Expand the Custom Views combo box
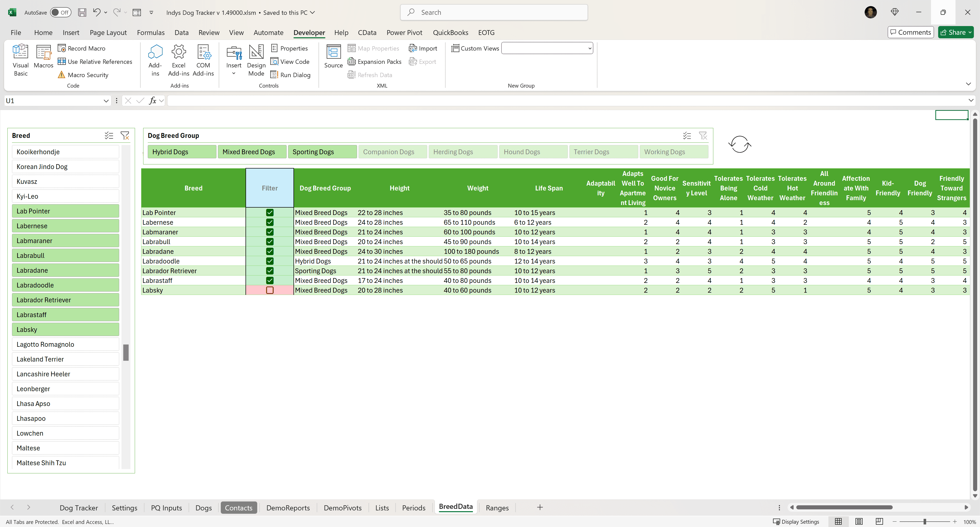980x527 pixels. [x=589, y=48]
